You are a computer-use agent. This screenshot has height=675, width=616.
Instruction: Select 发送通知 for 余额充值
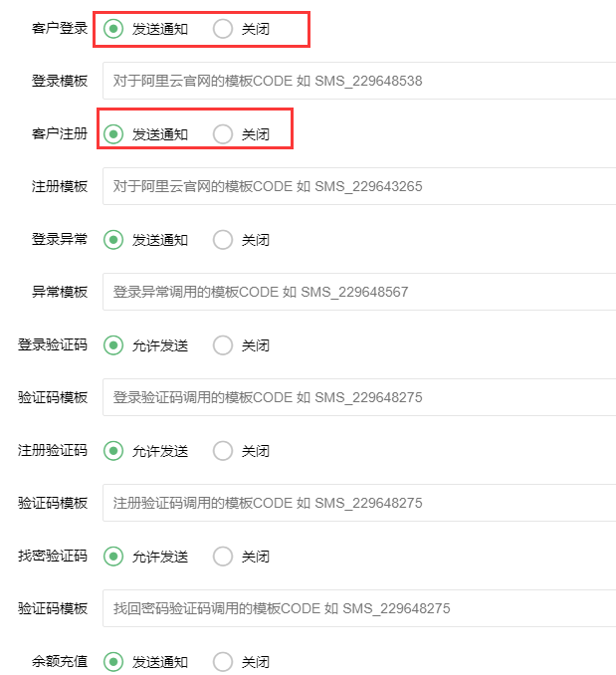tap(114, 662)
